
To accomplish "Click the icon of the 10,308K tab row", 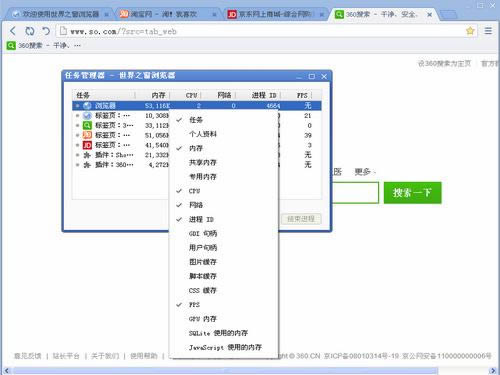I will (87, 115).
